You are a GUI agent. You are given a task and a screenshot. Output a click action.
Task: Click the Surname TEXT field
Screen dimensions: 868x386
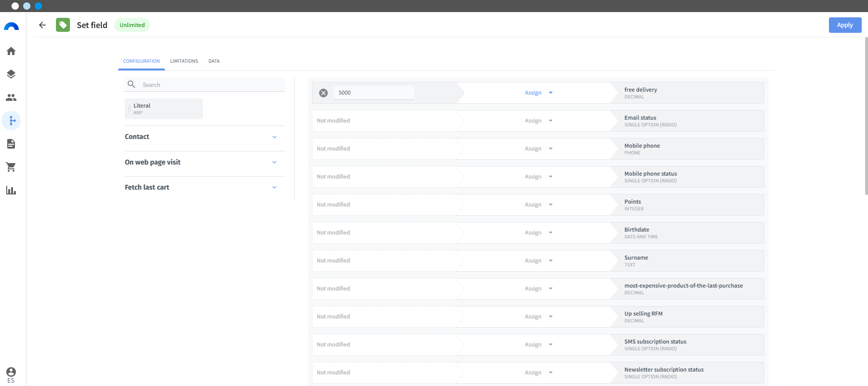click(x=687, y=261)
